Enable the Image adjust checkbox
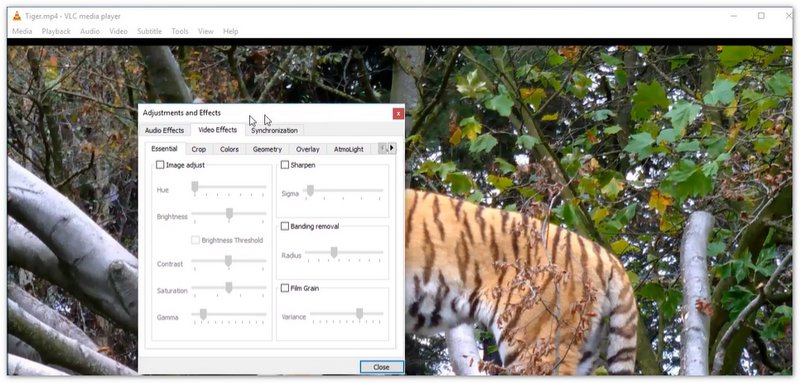 [x=160, y=165]
